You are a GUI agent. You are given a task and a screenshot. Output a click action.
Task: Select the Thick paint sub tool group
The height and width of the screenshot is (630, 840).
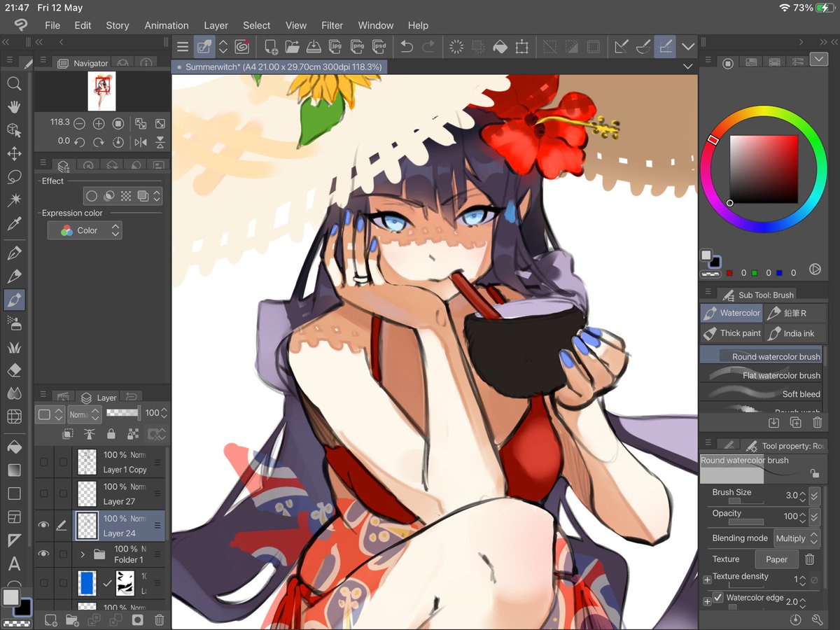pos(731,333)
